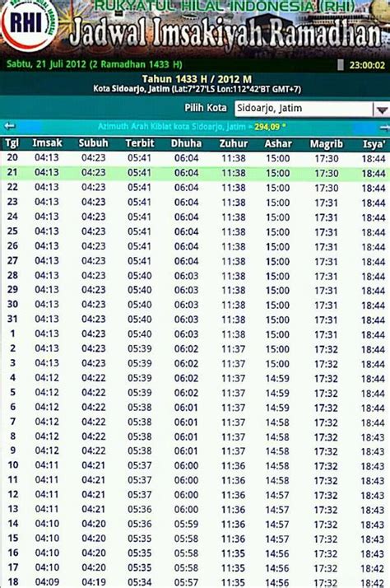The image size is (390, 588).
Task: Select highlighted date 21 in the Tgl column
Action: point(12,172)
